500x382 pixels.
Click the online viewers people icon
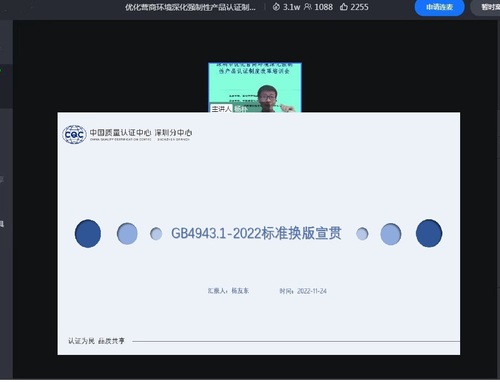[308, 7]
